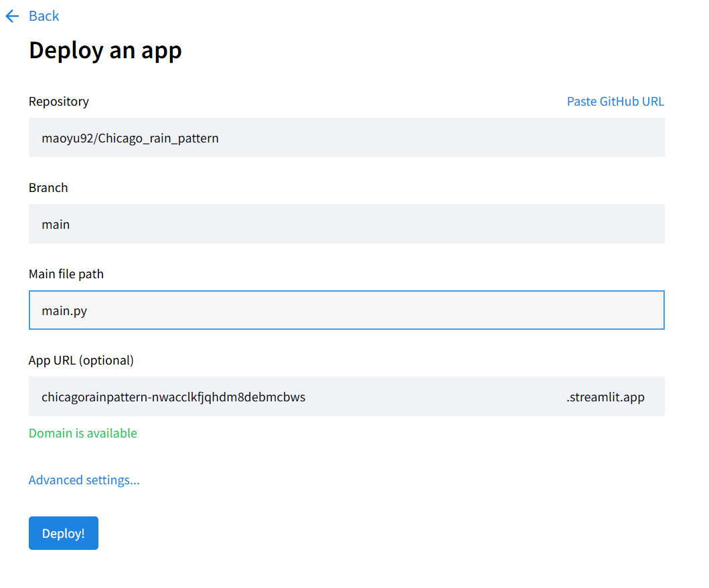Click the 'Main file path' label
This screenshot has width=709, height=588.
(66, 274)
